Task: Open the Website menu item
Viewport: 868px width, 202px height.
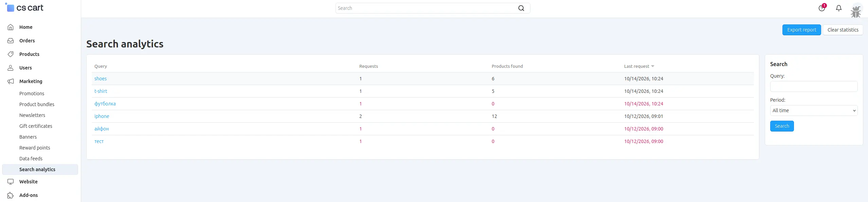Action: pyautogui.click(x=29, y=182)
